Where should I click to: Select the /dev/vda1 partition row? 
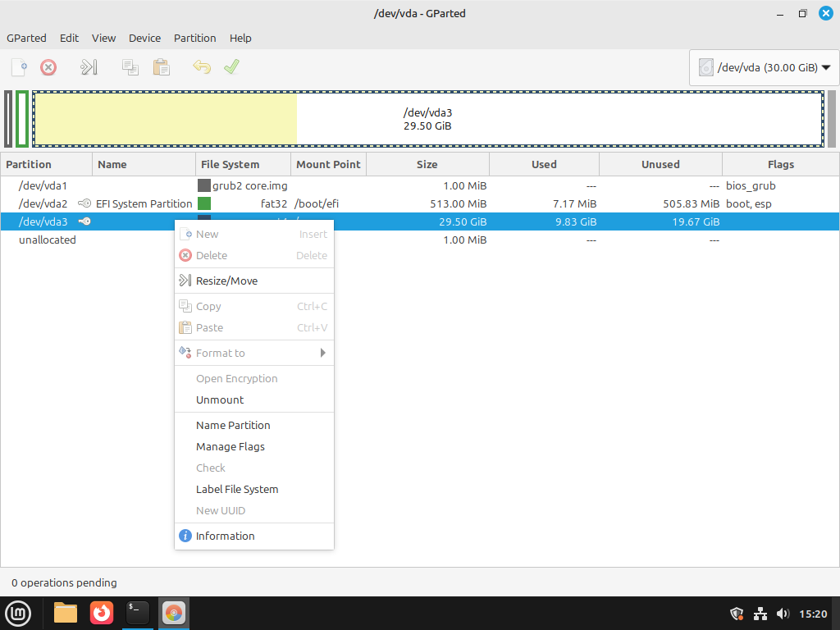[x=43, y=185]
